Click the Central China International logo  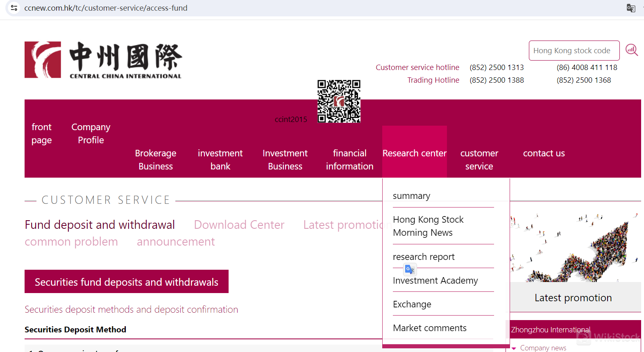tap(103, 60)
